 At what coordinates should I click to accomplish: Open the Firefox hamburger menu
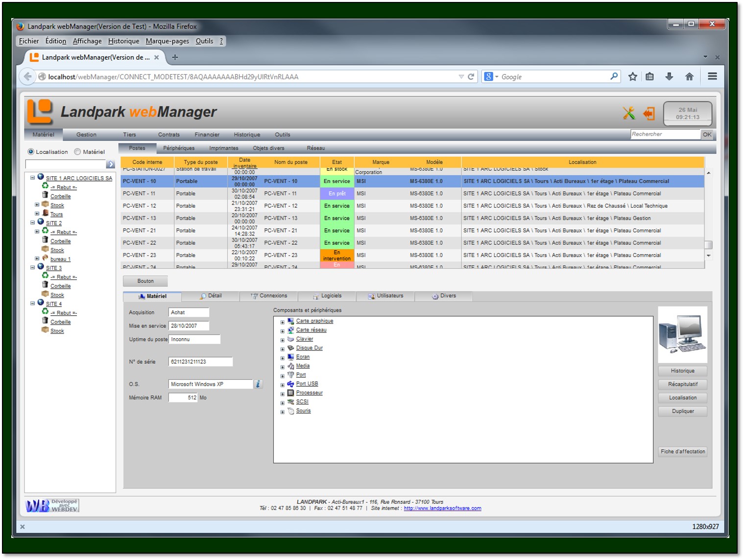click(712, 76)
